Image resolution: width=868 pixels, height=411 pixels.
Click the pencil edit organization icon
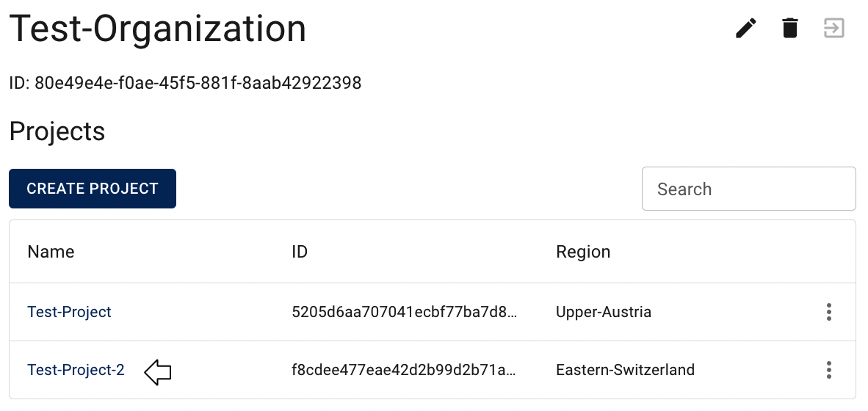(745, 28)
